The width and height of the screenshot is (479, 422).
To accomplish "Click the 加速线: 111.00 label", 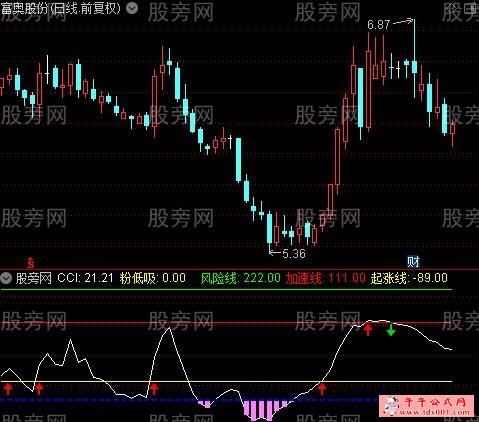I will point(326,278).
